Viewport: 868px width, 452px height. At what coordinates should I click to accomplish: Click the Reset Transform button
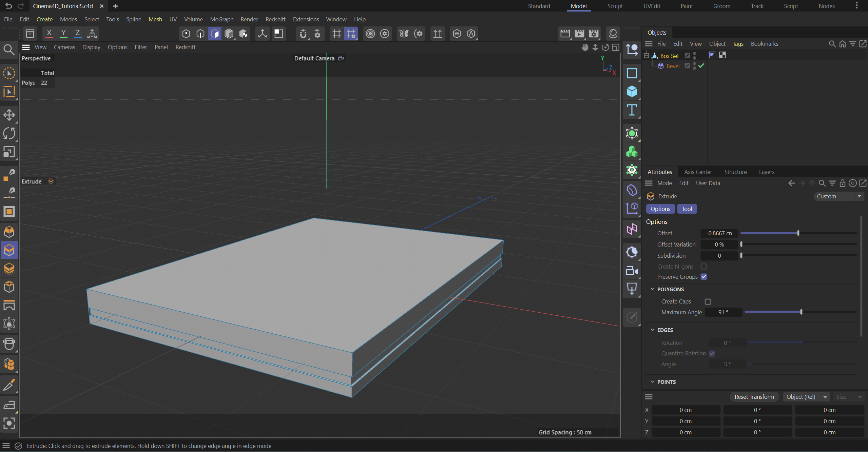754,397
